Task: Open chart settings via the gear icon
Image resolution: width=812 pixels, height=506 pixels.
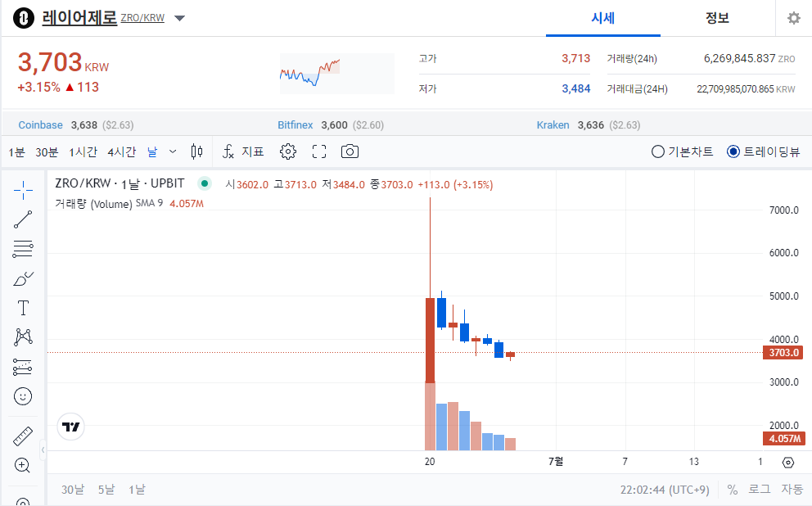Action: (288, 151)
